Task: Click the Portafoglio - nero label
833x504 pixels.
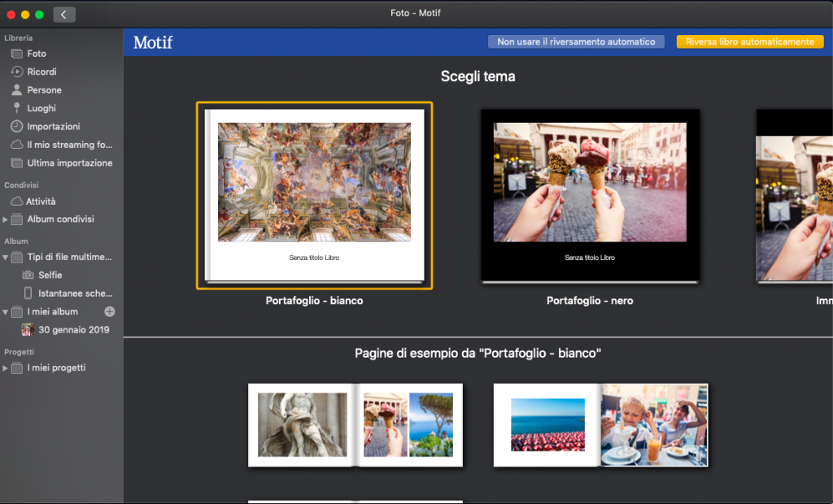Action: click(x=590, y=301)
